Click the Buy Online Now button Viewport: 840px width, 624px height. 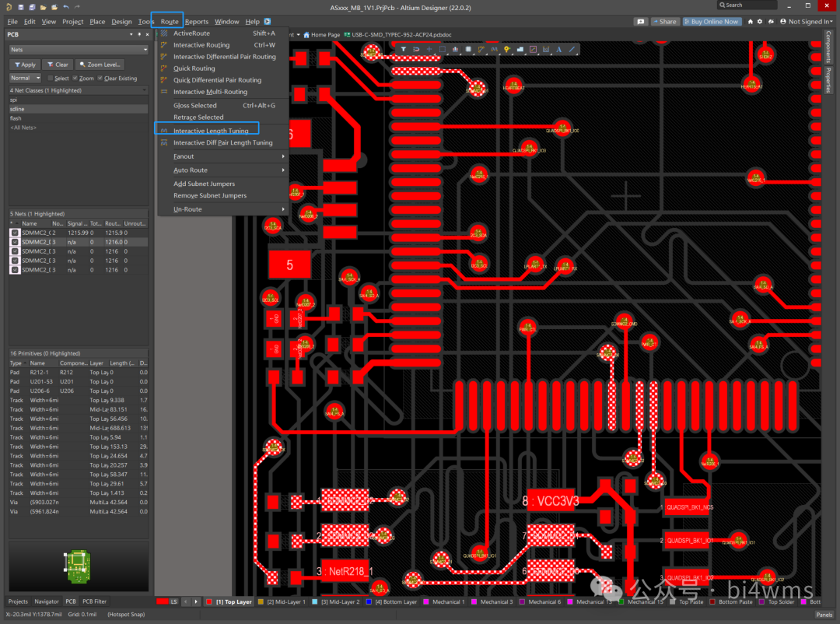[712, 22]
